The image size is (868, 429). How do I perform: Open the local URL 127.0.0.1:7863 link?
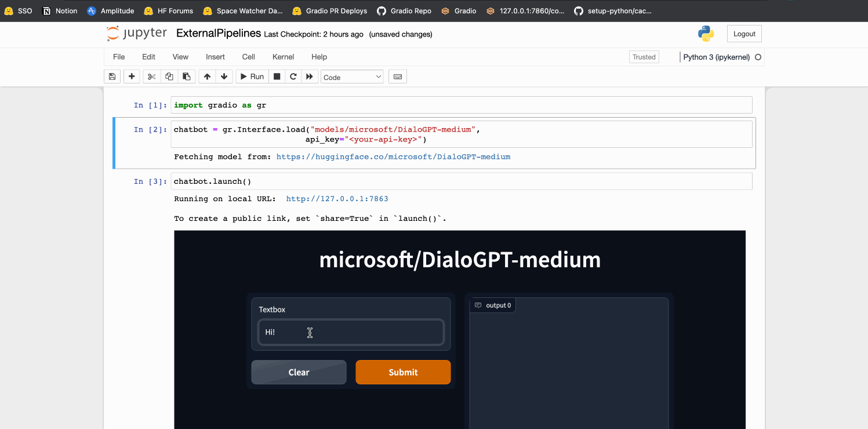point(337,199)
